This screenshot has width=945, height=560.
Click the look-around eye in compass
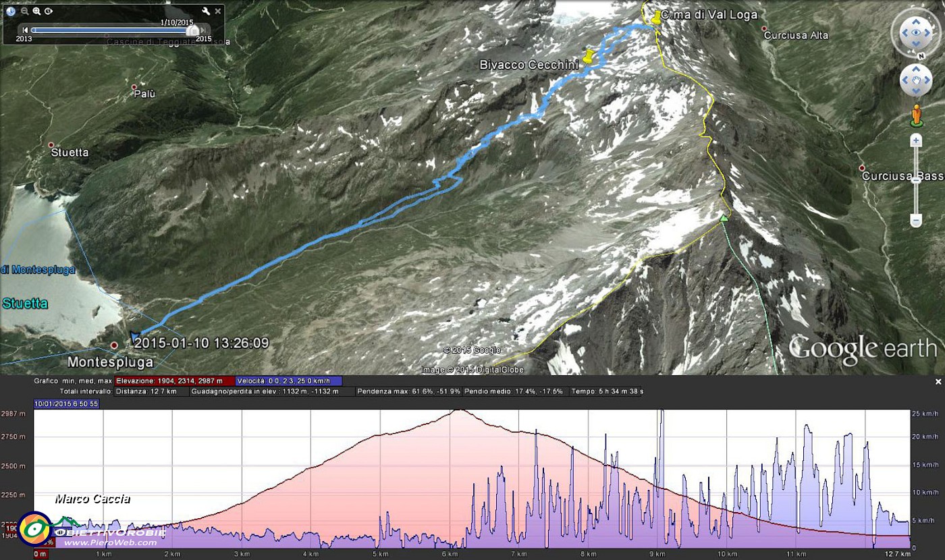(915, 32)
